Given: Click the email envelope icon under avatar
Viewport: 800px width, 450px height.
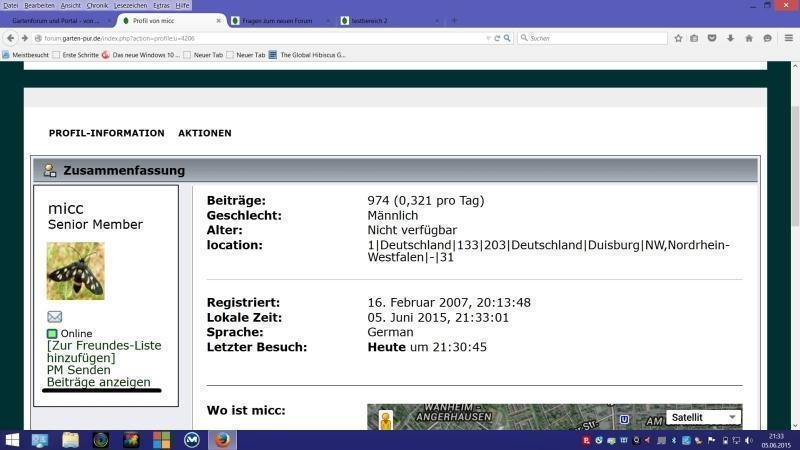Looking at the screenshot, I should pos(55,316).
